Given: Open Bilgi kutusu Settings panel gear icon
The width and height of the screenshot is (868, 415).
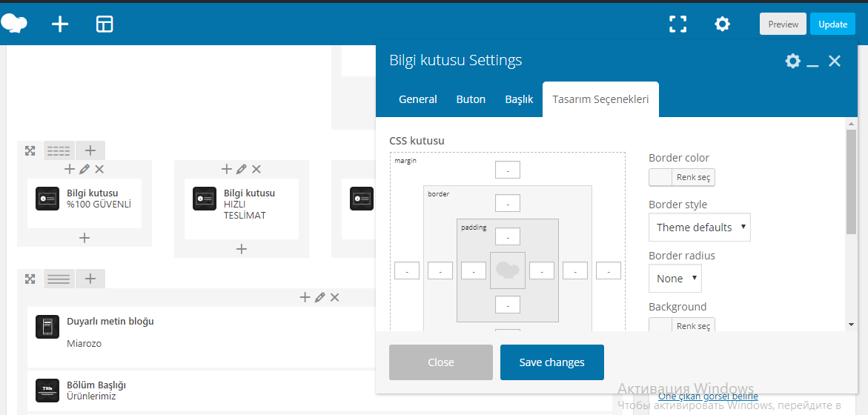Looking at the screenshot, I should [x=792, y=61].
